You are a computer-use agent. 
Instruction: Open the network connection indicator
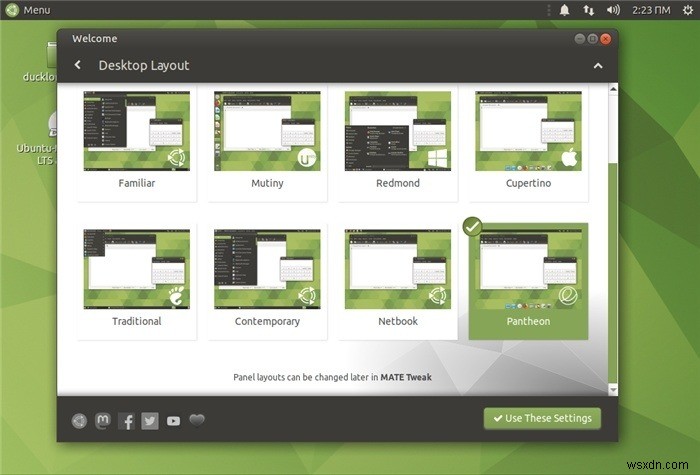pos(588,10)
